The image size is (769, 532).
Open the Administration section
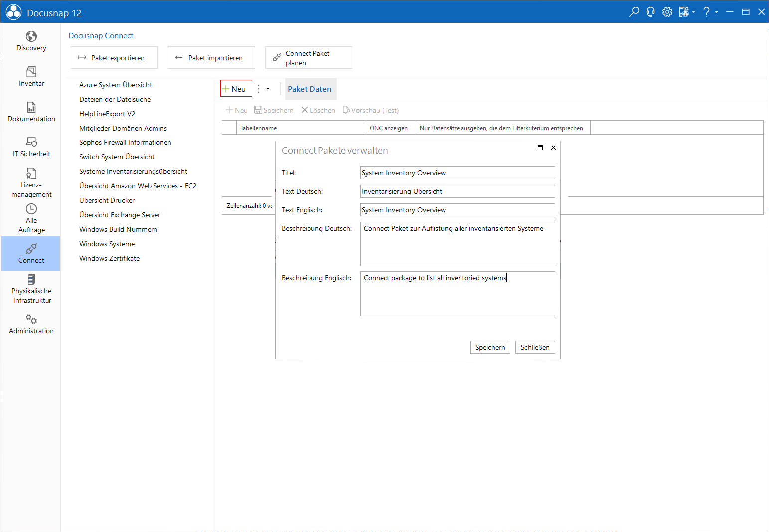(x=31, y=324)
